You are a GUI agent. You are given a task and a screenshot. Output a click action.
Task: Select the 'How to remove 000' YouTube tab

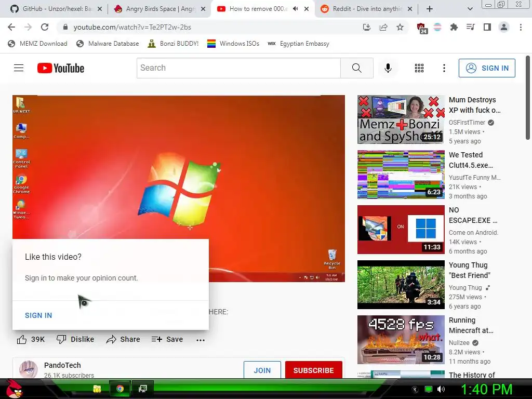[x=258, y=9]
